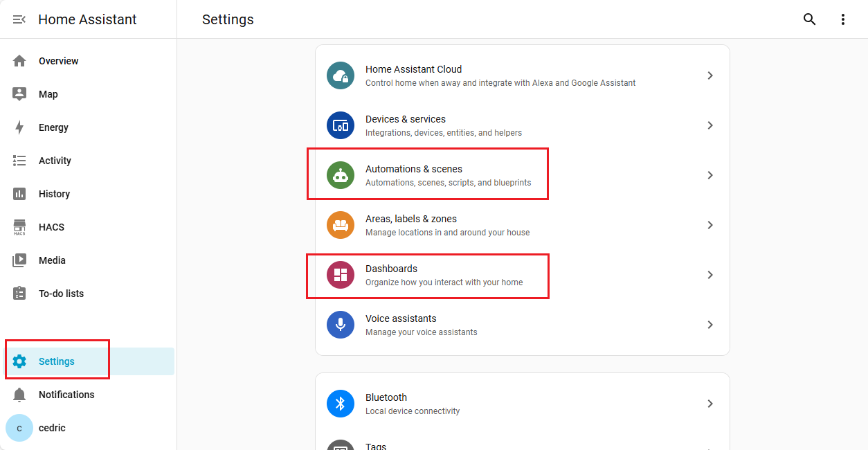Click the Home Assistant Cloud icon
Viewport: 868px width, 450px height.
click(x=340, y=75)
